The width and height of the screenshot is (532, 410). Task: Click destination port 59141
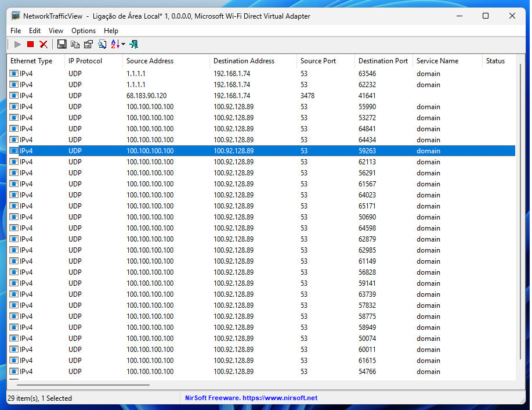click(367, 283)
